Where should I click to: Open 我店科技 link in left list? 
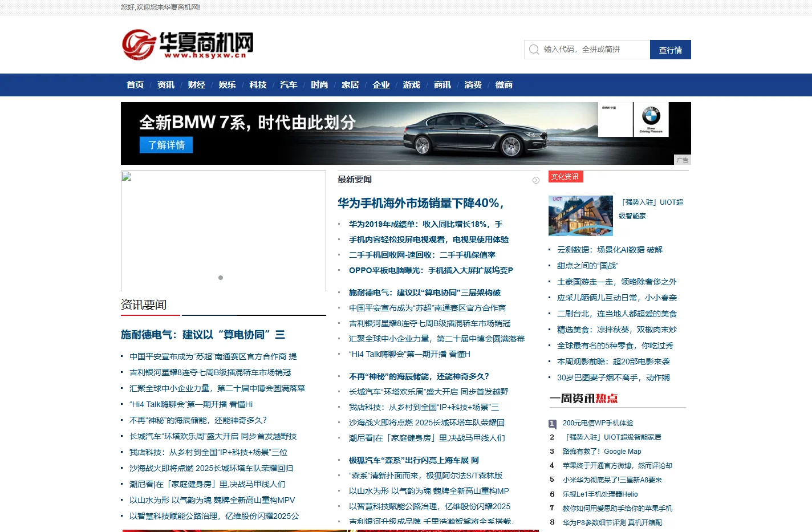(209, 452)
